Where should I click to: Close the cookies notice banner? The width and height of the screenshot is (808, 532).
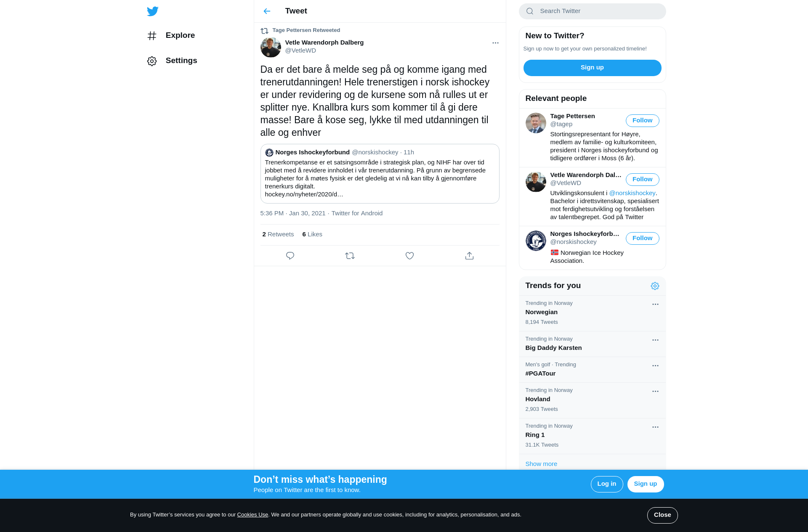coord(662,515)
